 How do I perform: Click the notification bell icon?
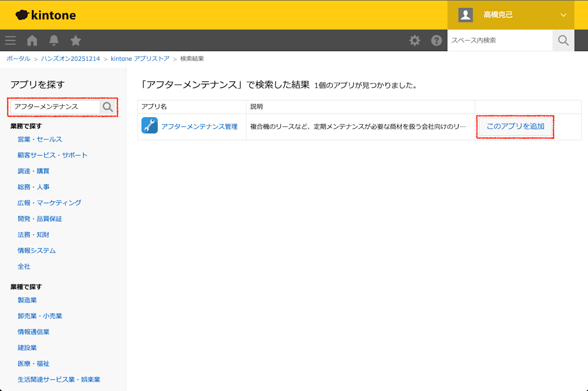tap(54, 40)
